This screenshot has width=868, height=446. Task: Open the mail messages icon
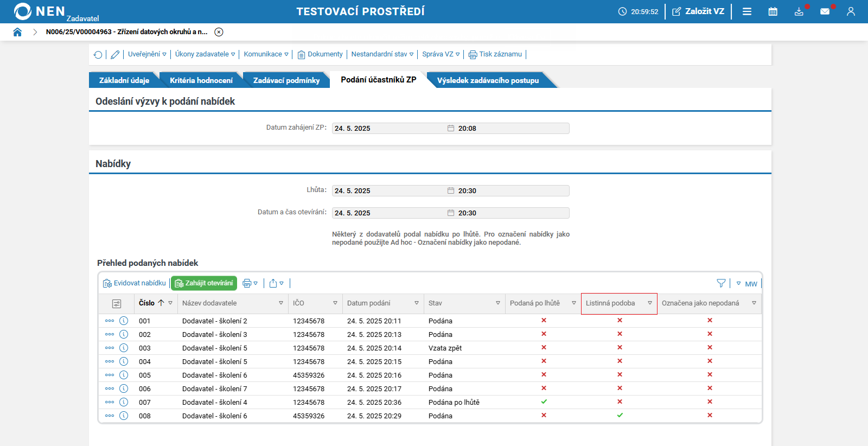pos(825,11)
